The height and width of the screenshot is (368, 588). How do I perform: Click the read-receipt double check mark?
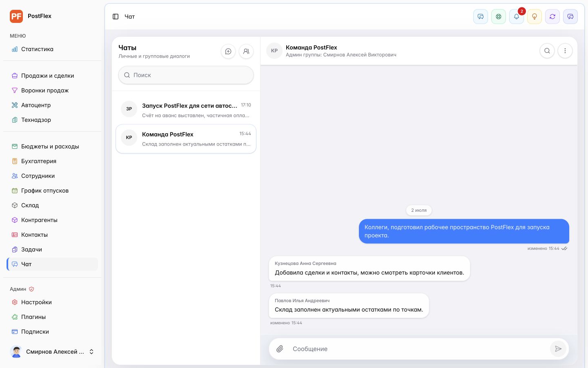[564, 249]
